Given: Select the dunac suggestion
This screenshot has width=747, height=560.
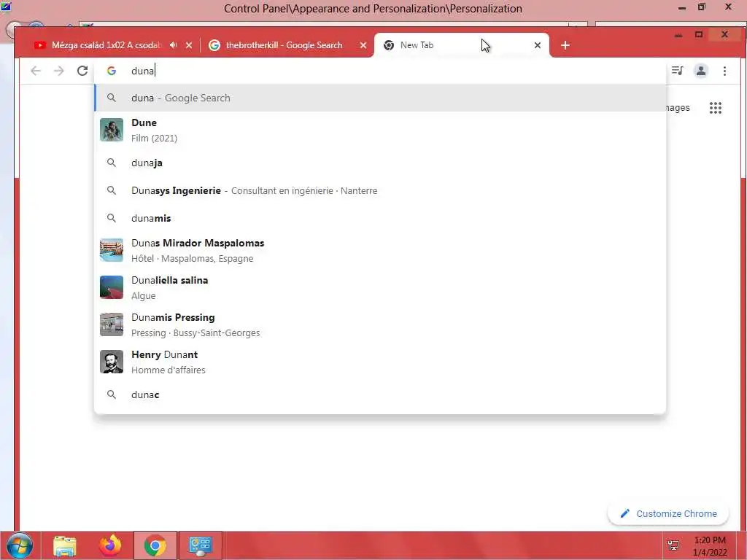Looking at the screenshot, I should [x=380, y=394].
